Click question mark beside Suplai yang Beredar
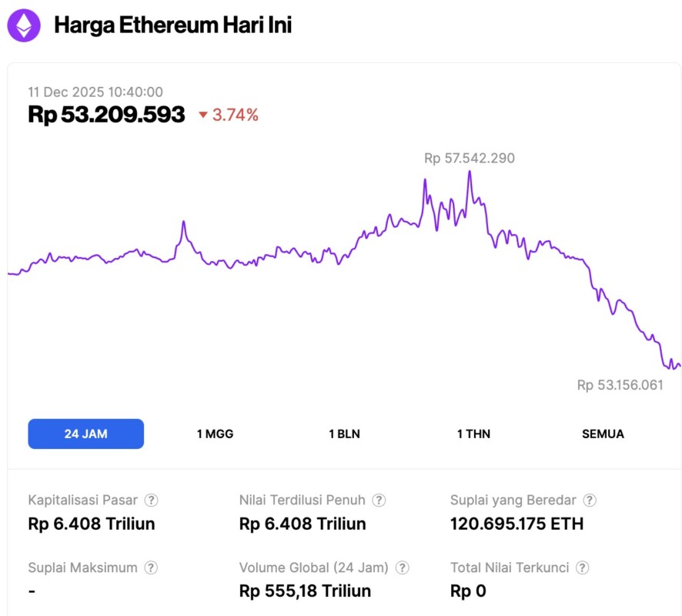This screenshot has width=682, height=616. pyautogui.click(x=590, y=500)
